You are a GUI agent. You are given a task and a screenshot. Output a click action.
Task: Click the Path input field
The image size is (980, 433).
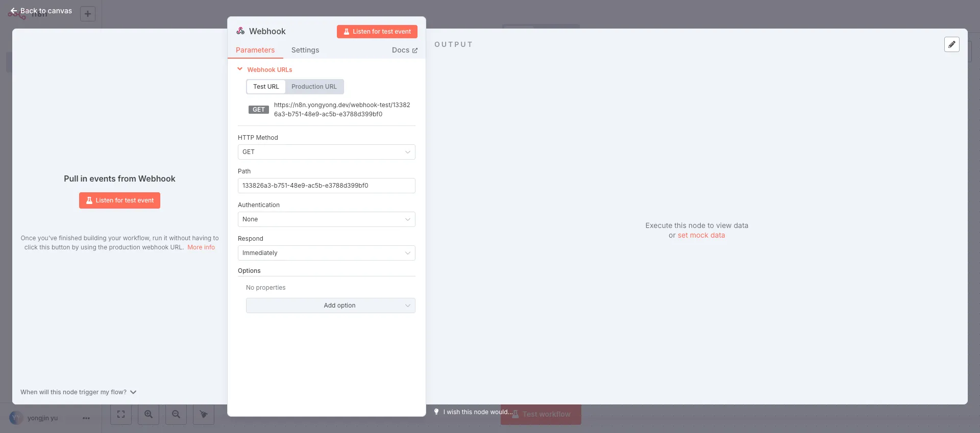tap(326, 186)
